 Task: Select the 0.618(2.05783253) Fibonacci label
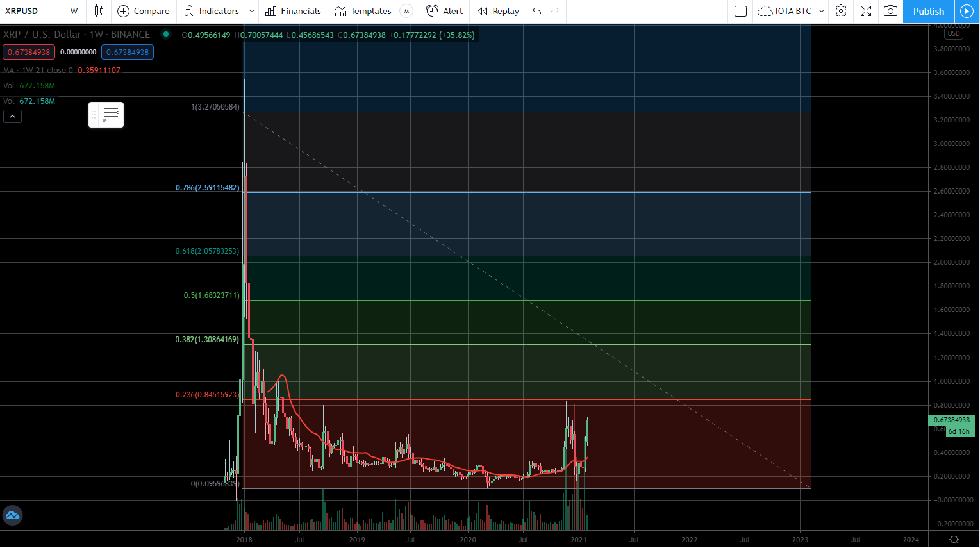[207, 251]
